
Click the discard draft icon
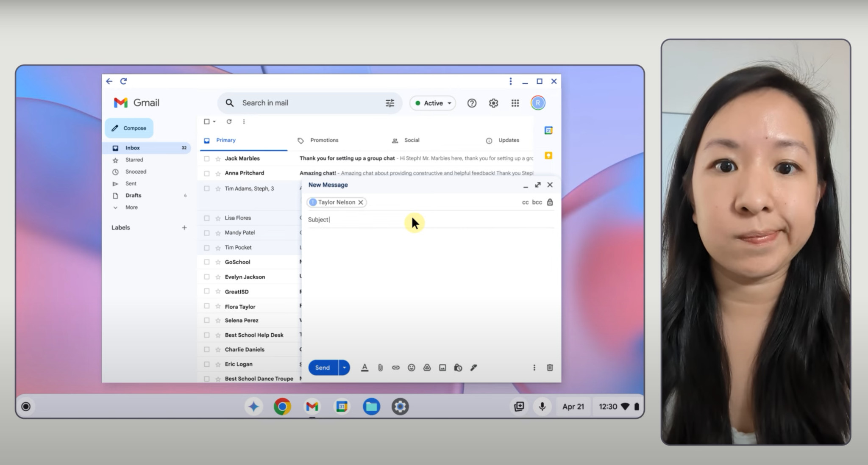[x=549, y=367]
